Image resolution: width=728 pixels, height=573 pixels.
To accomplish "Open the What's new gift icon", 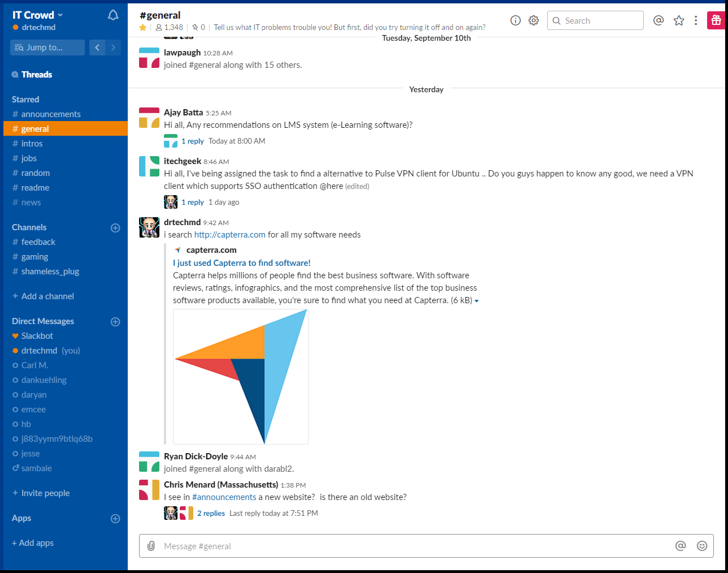I will pyautogui.click(x=716, y=20).
